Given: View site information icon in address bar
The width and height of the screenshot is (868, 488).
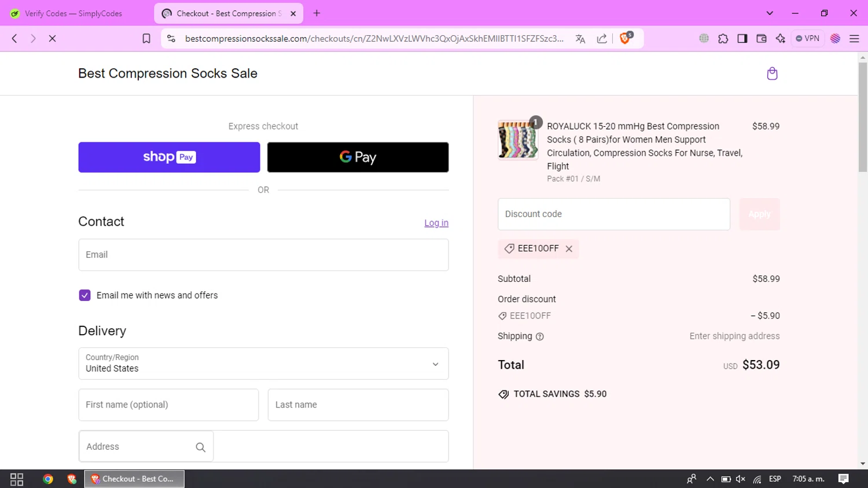Looking at the screenshot, I should 171,38.
